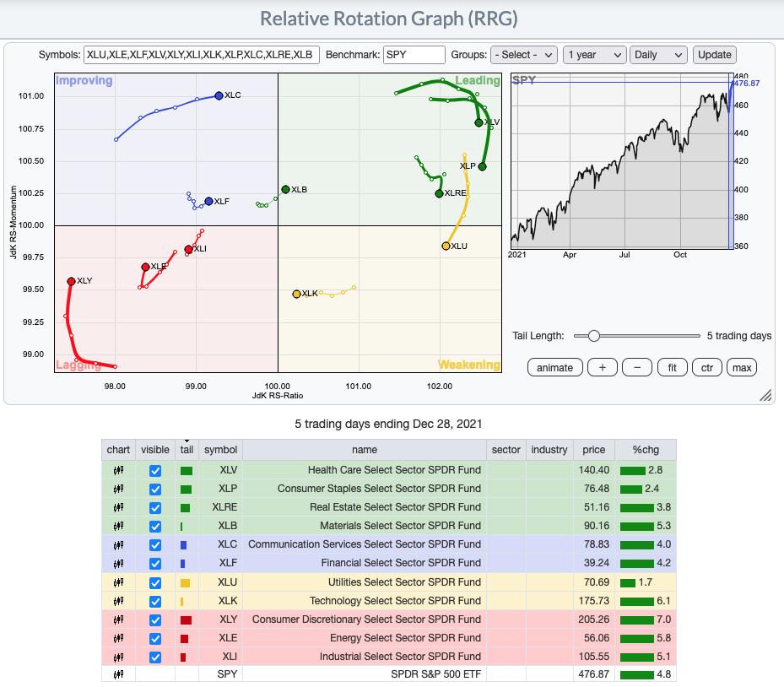Click the max button

[x=742, y=367]
